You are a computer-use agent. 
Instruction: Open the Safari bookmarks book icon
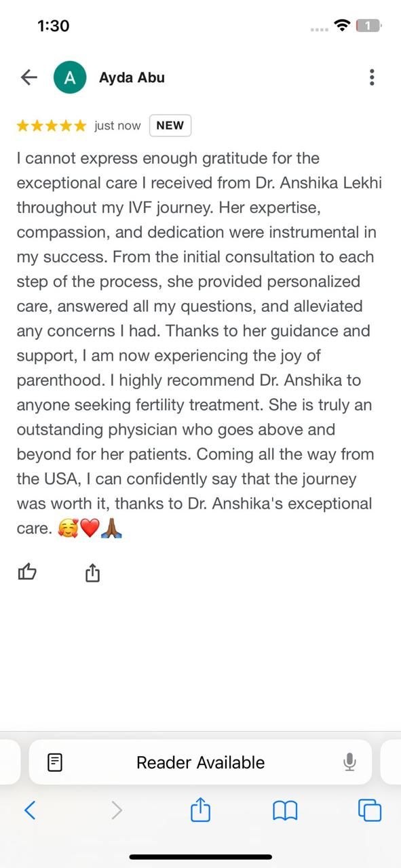pyautogui.click(x=285, y=810)
